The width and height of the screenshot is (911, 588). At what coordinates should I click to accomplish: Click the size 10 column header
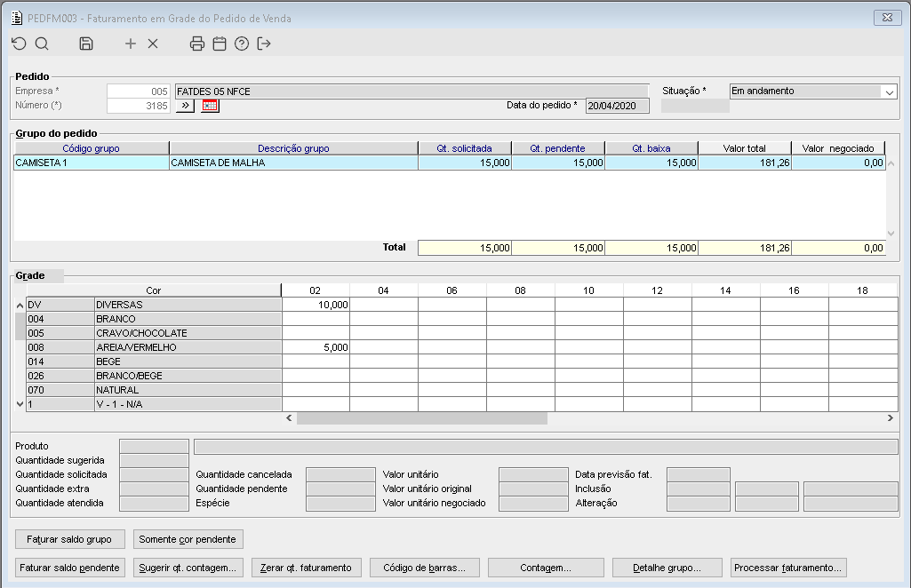pos(588,290)
